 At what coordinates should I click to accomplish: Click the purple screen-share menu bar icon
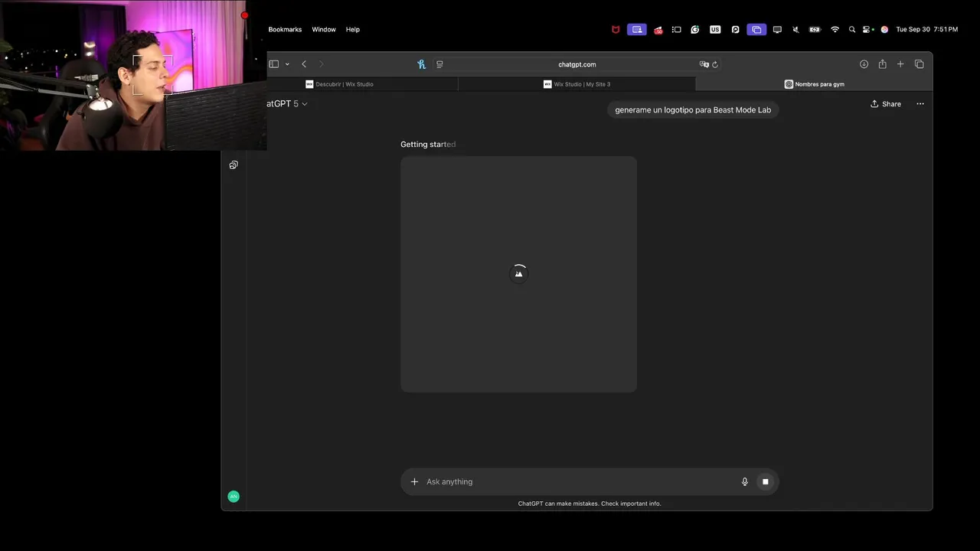pos(636,29)
